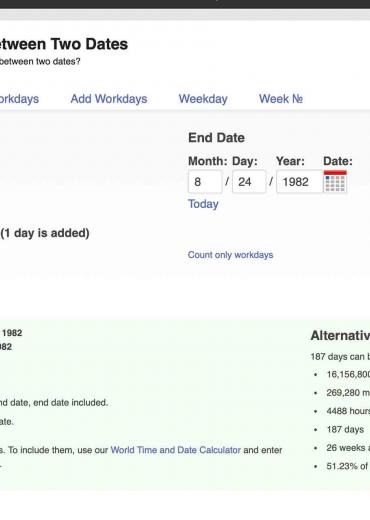The height and width of the screenshot is (520, 370).
Task: Focus the end date Day field
Action: pyautogui.click(x=249, y=182)
